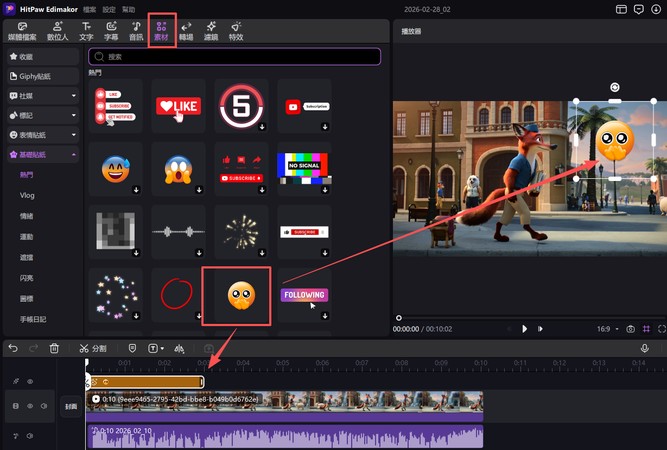
Task: Download the screaming face emoji sticker
Action: point(199,190)
